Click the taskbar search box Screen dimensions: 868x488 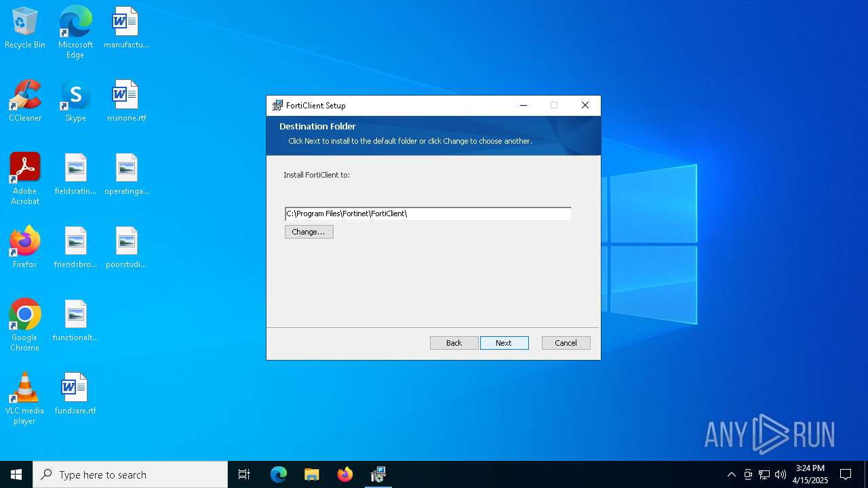point(130,474)
